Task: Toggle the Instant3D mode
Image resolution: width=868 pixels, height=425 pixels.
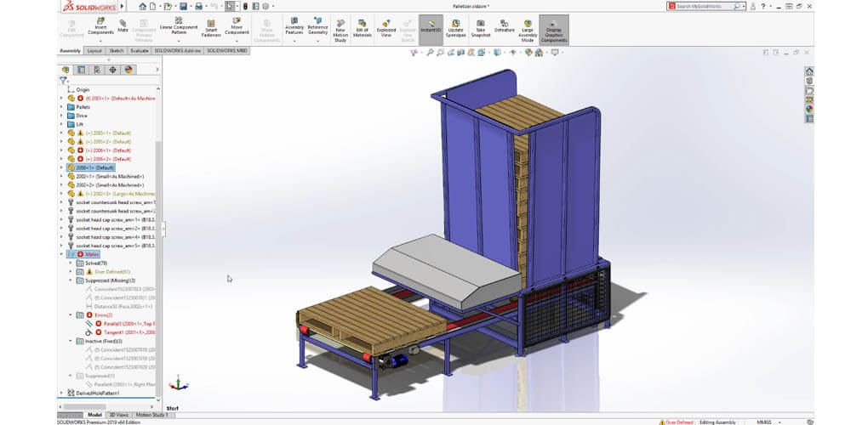Action: coord(431,26)
